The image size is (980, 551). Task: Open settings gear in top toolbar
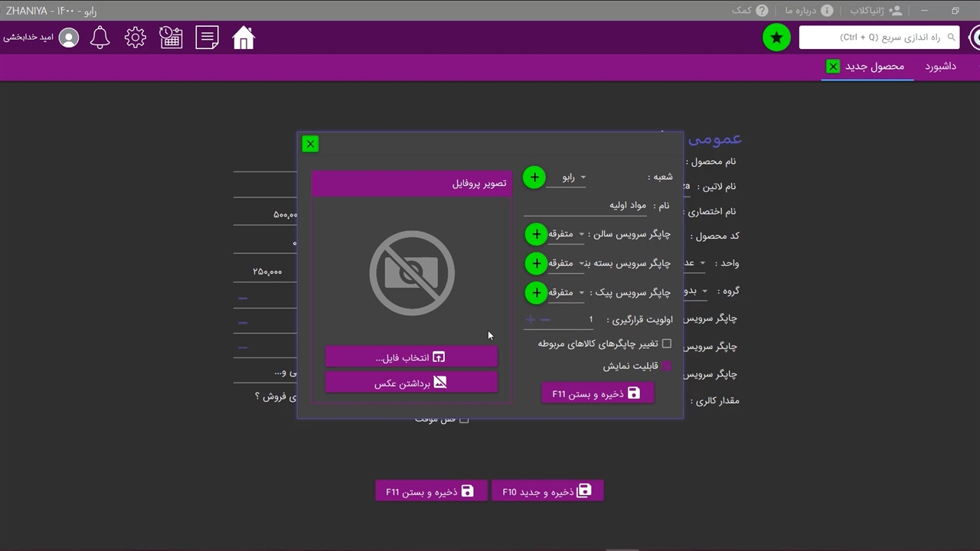tap(136, 37)
